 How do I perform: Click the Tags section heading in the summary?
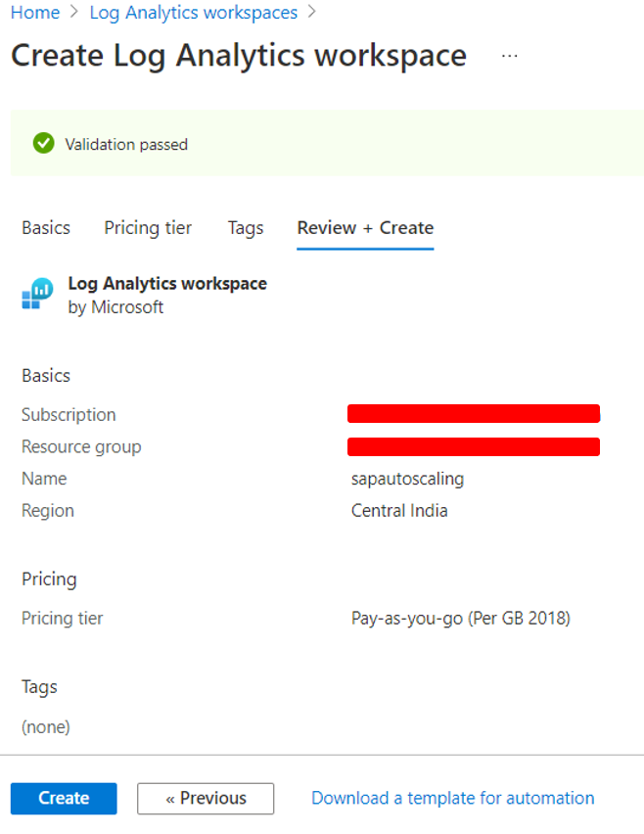pyautogui.click(x=39, y=686)
